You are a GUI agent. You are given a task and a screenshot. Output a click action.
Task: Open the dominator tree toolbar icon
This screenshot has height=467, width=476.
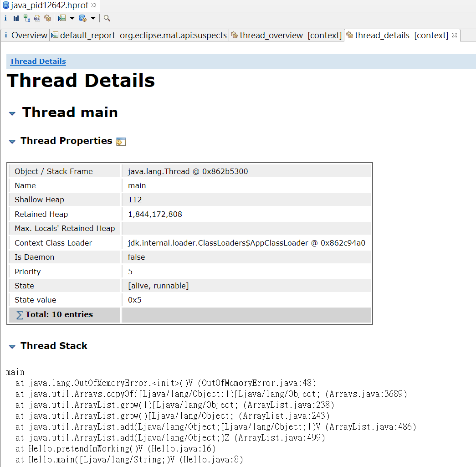(x=27, y=18)
